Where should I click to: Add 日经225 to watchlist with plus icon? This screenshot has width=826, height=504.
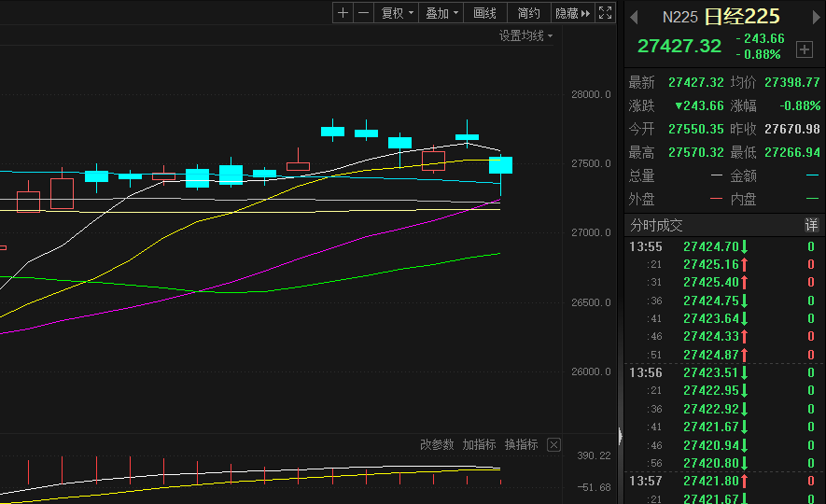pos(804,49)
